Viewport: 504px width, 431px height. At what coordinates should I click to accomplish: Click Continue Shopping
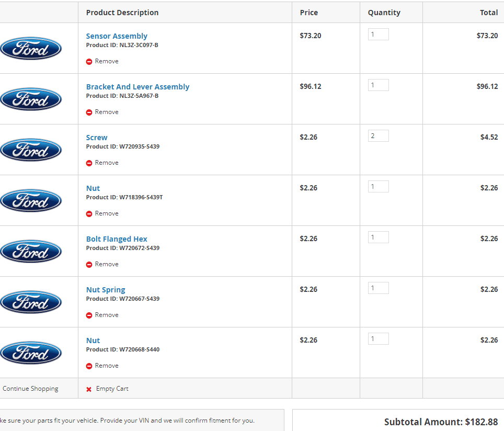coord(30,389)
